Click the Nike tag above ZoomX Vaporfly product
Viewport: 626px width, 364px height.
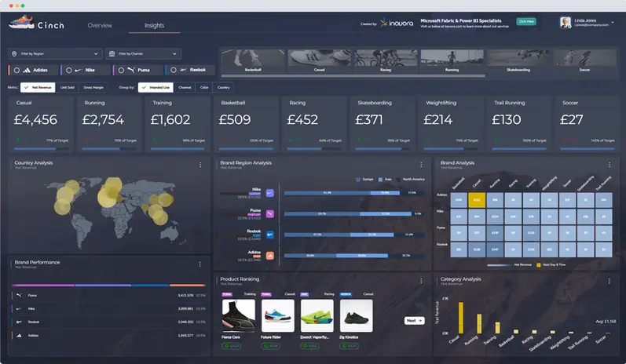point(304,294)
